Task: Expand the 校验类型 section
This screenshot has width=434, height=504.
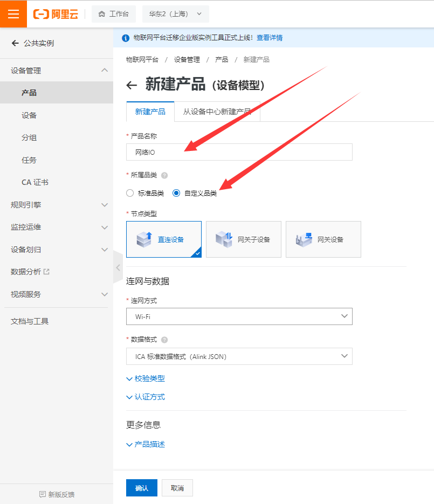Action: click(146, 378)
